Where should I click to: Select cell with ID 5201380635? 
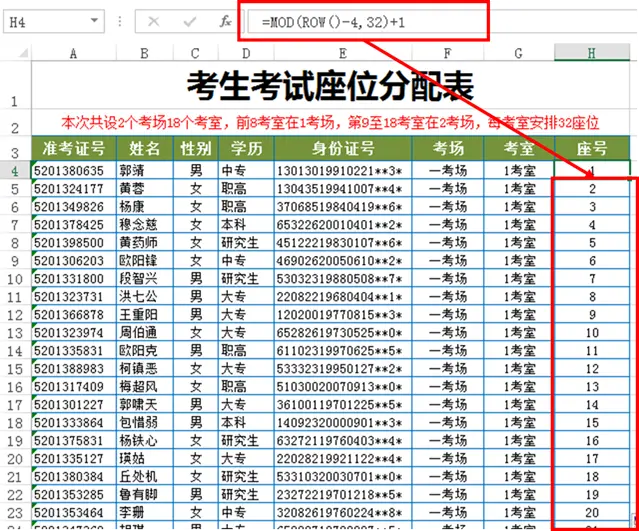[x=74, y=170]
